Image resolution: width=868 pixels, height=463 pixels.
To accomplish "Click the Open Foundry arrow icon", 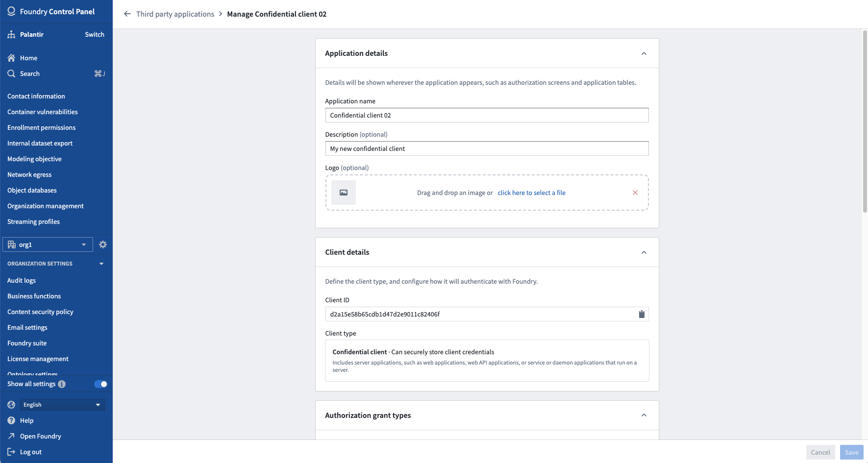I will [x=11, y=436].
